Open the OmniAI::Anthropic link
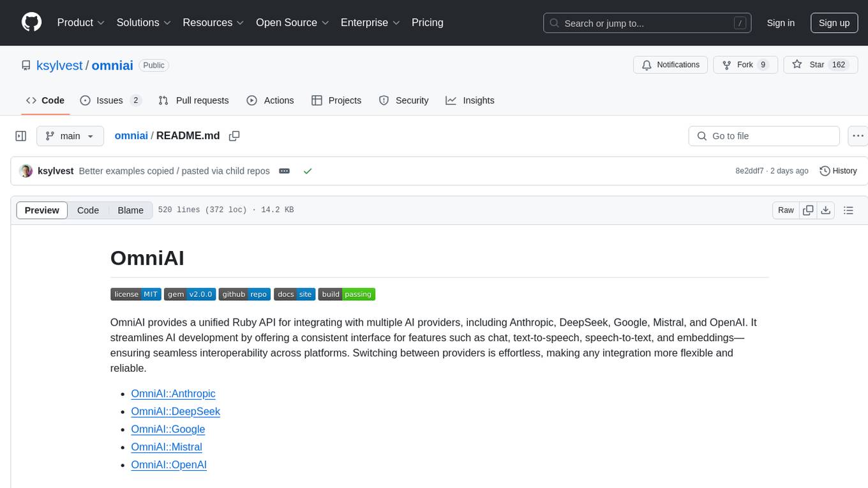868x488 pixels. (173, 393)
